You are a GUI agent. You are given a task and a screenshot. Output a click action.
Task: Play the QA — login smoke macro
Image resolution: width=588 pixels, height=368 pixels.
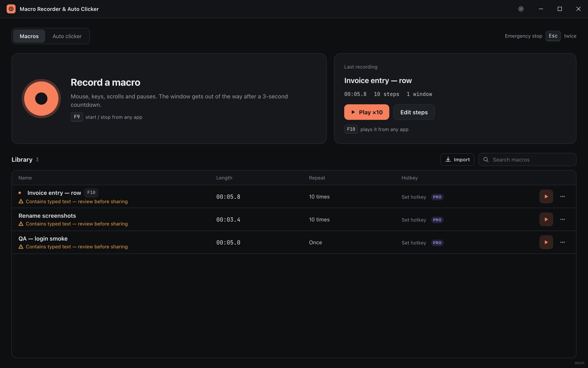click(x=546, y=242)
